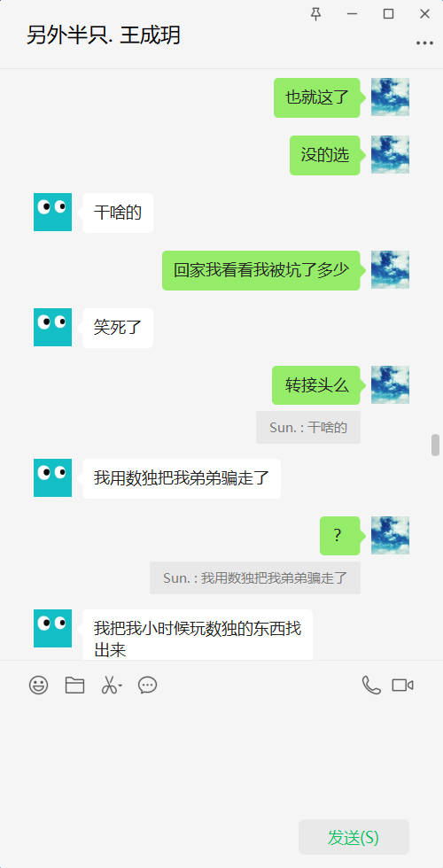Click the chat scrollbar thumb
443x868 pixels.
pos(435,445)
